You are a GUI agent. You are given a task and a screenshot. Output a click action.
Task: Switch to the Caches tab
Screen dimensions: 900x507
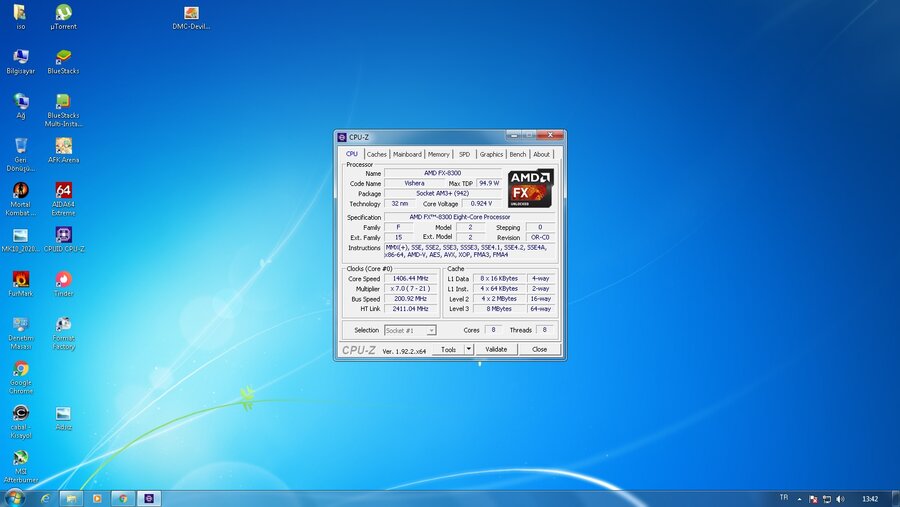(377, 154)
